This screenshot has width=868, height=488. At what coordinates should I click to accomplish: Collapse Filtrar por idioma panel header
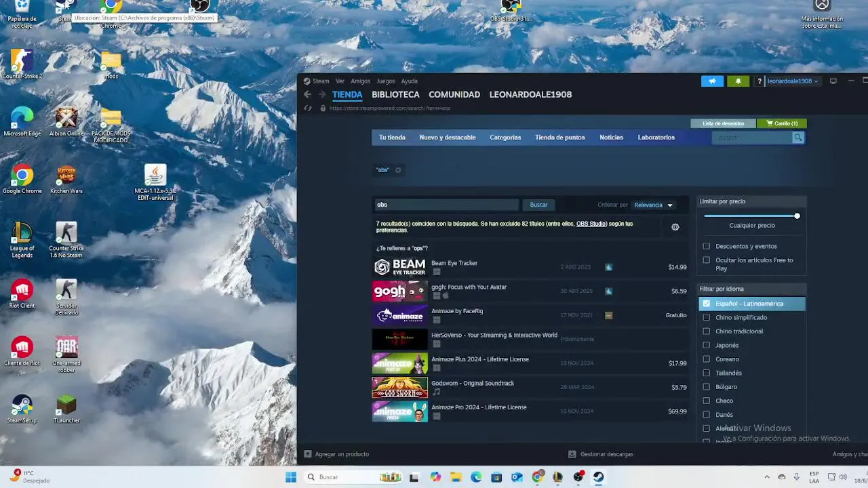(752, 289)
